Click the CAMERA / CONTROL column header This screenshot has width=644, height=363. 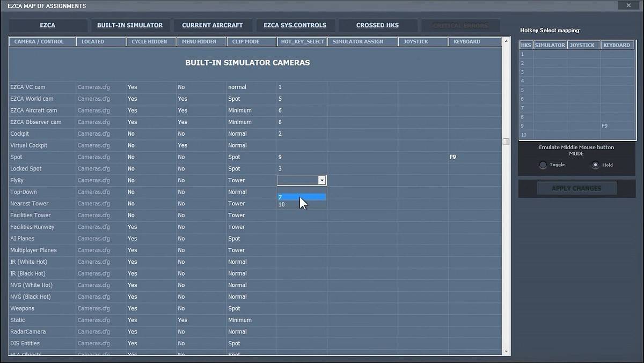pos(39,42)
